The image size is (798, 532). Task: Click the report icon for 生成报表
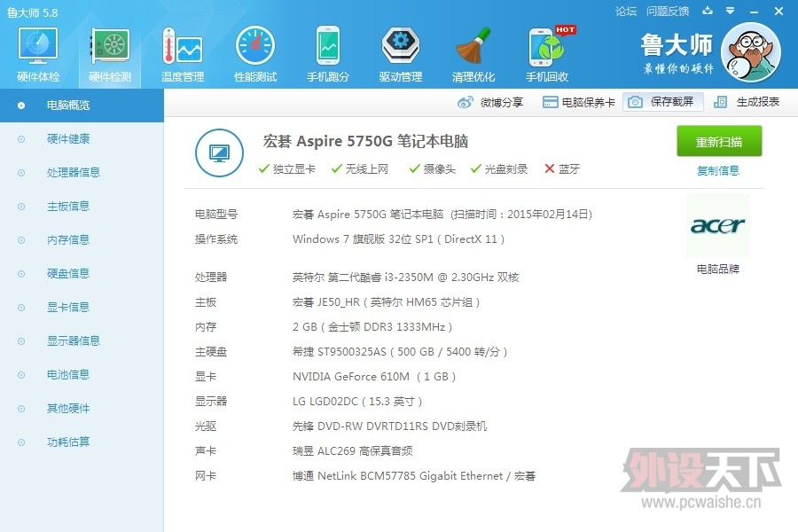click(x=720, y=102)
